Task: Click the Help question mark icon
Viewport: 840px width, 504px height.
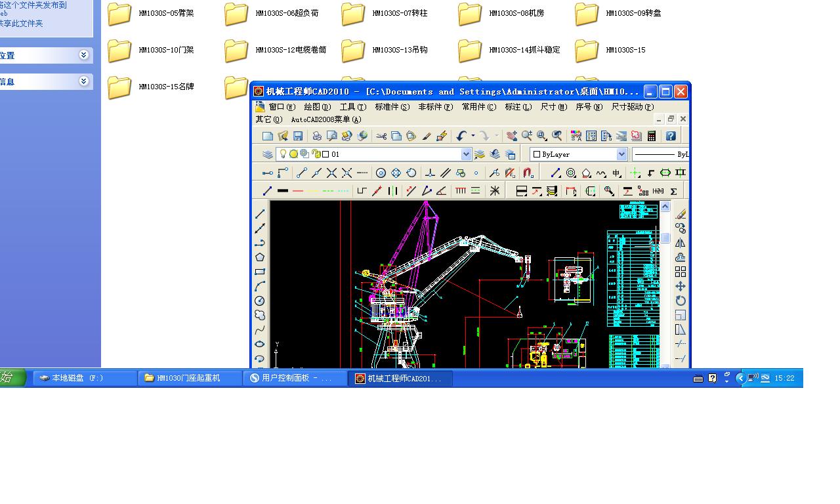Action: coord(671,136)
